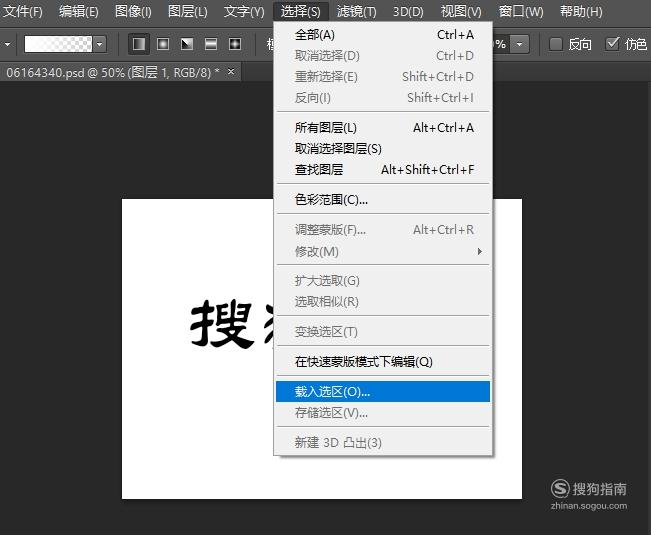Screen dimensions: 651x535
Task: Choose 所有图层(L) menu entry
Action: pyautogui.click(x=383, y=128)
